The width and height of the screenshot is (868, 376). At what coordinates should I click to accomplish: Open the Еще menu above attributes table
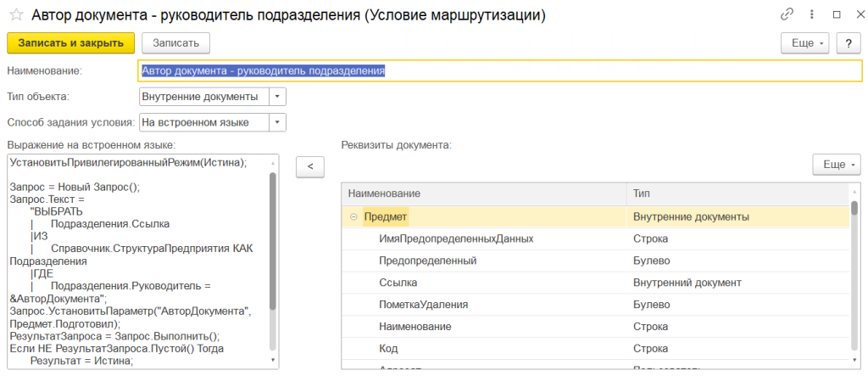[836, 164]
